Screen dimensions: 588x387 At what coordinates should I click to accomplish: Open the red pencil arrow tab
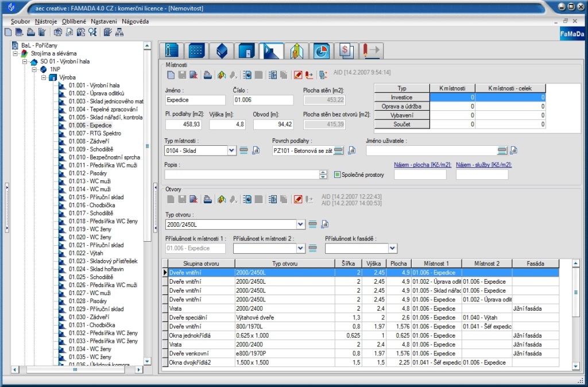point(372,51)
